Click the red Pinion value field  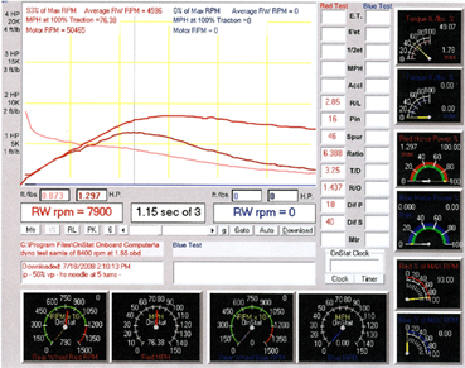click(x=333, y=119)
